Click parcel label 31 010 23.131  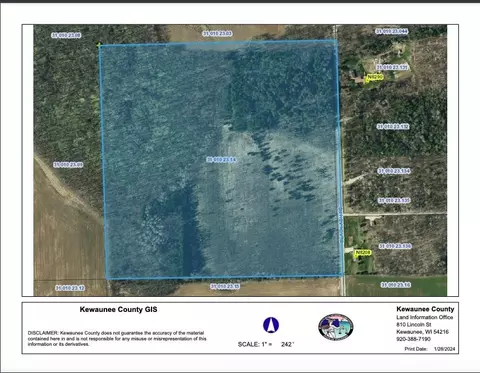(x=391, y=67)
